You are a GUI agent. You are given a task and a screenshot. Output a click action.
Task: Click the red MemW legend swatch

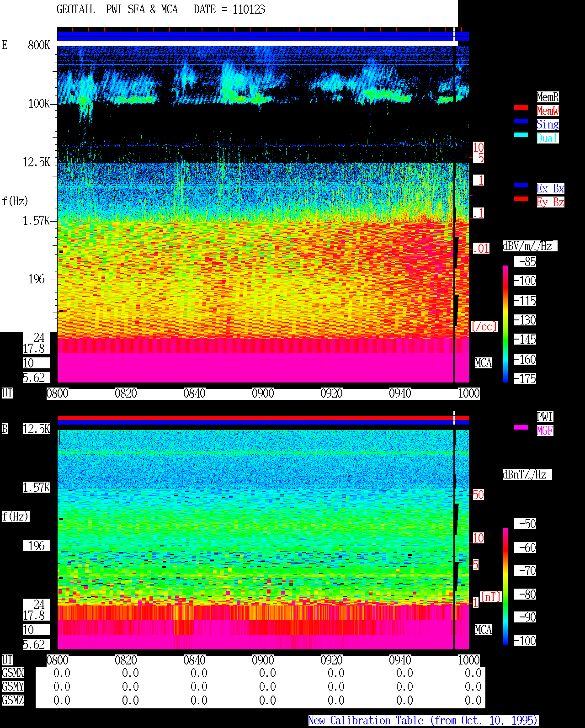(521, 107)
